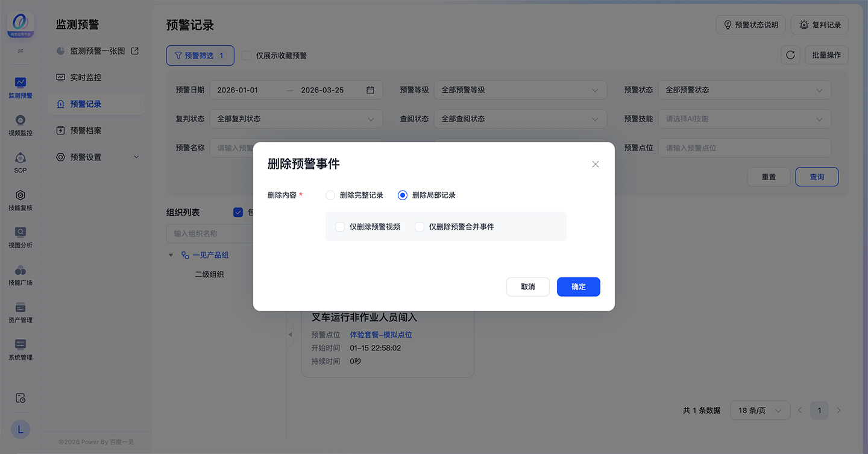Open the 查阅状态 dropdown
868x454 pixels.
(520, 119)
